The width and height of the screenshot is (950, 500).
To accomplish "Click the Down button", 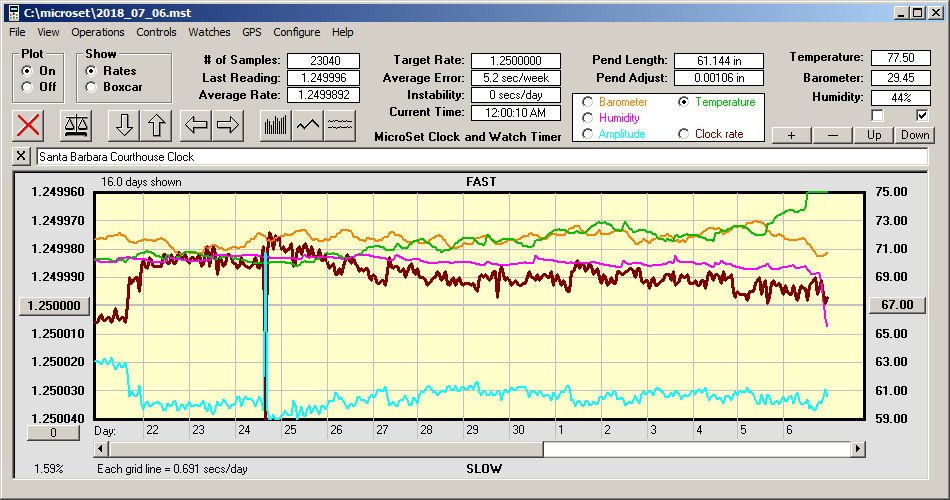I will click(915, 135).
